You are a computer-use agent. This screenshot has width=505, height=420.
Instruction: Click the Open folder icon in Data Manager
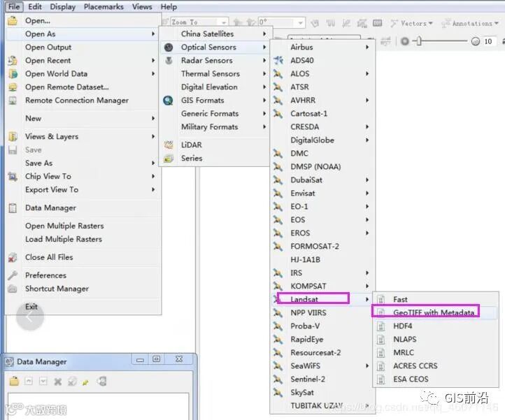point(14,382)
